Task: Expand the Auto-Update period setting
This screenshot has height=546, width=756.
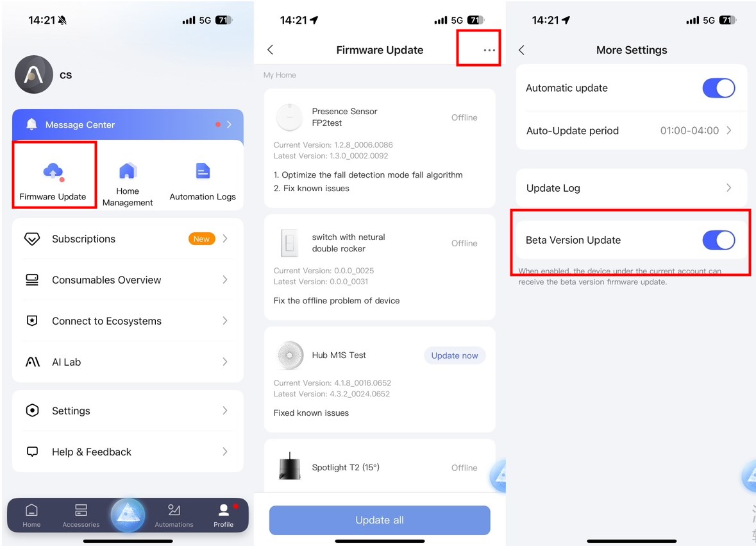Action: pos(632,131)
